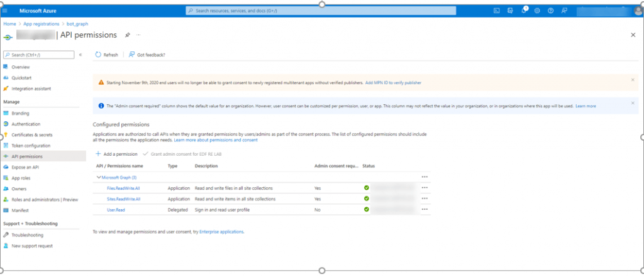Open Add MPN ID to verify publisher
This screenshot has width=644, height=277.
click(393, 82)
